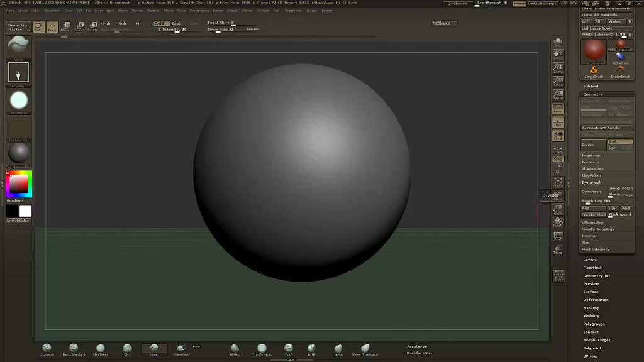644x362 pixels.
Task: Expand the Layers subpalette
Action: 590,260
